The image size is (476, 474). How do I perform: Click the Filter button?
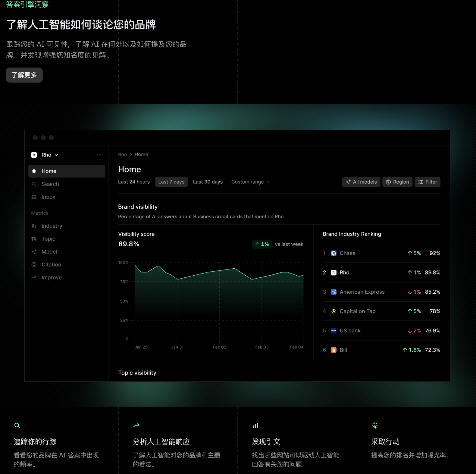427,182
